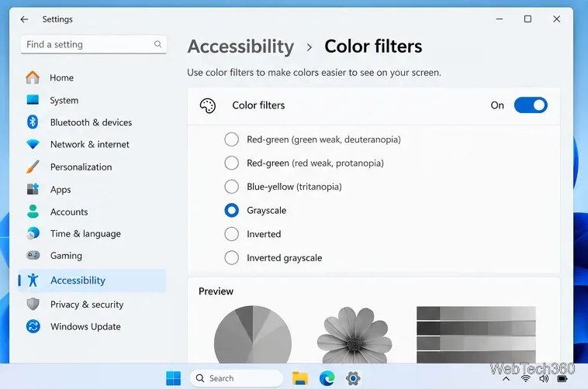Screen dimensions: 588x389
Task: Launch Microsoft Edge from the taskbar
Action: [x=327, y=378]
